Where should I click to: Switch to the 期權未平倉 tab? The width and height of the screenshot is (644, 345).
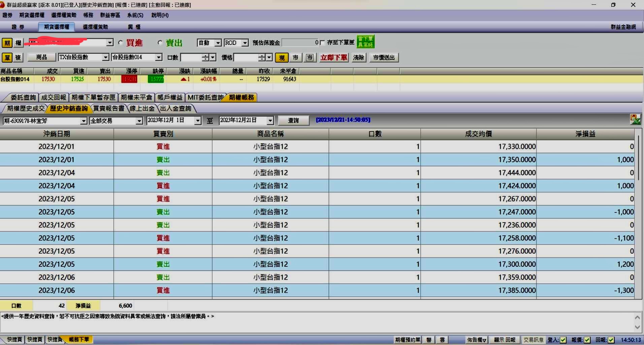tap(136, 97)
